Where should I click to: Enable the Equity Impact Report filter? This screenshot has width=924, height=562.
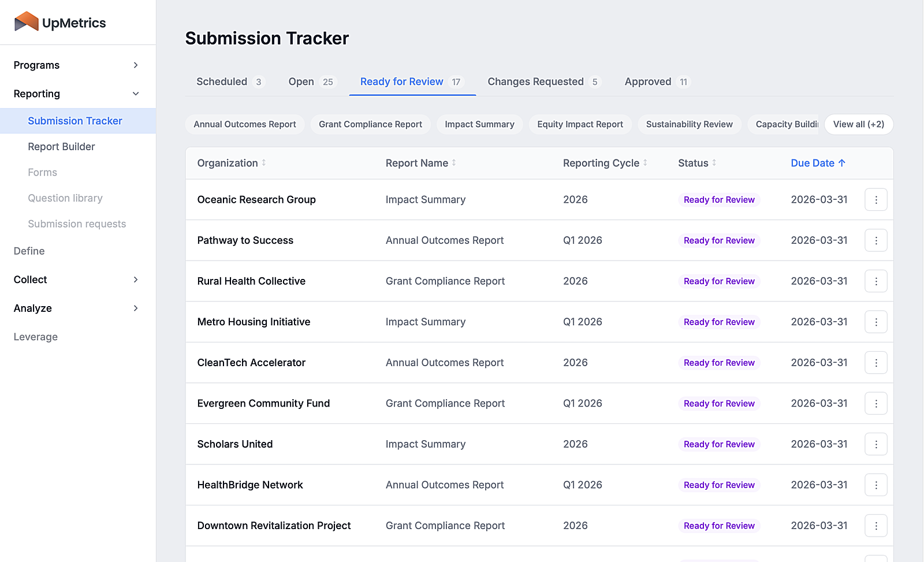(580, 124)
